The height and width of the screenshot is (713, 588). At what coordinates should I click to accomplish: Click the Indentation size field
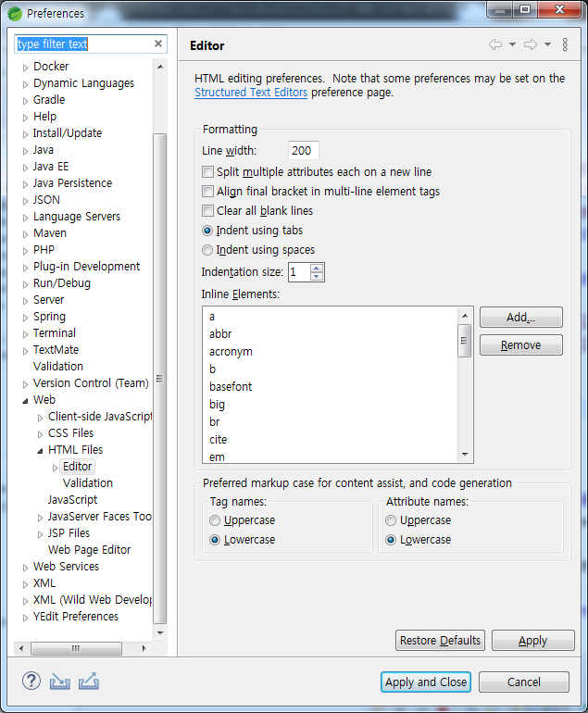tap(300, 272)
